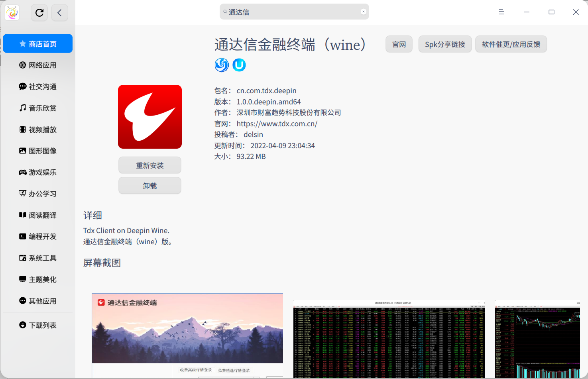The height and width of the screenshot is (379, 588).
Task: Open the hamburger menu at top right
Action: (501, 12)
